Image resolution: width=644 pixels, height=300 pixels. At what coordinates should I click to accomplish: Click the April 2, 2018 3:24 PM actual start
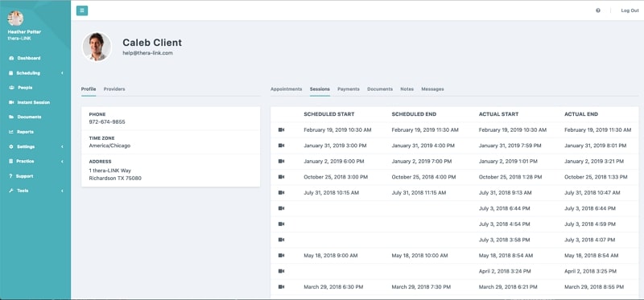click(x=505, y=271)
